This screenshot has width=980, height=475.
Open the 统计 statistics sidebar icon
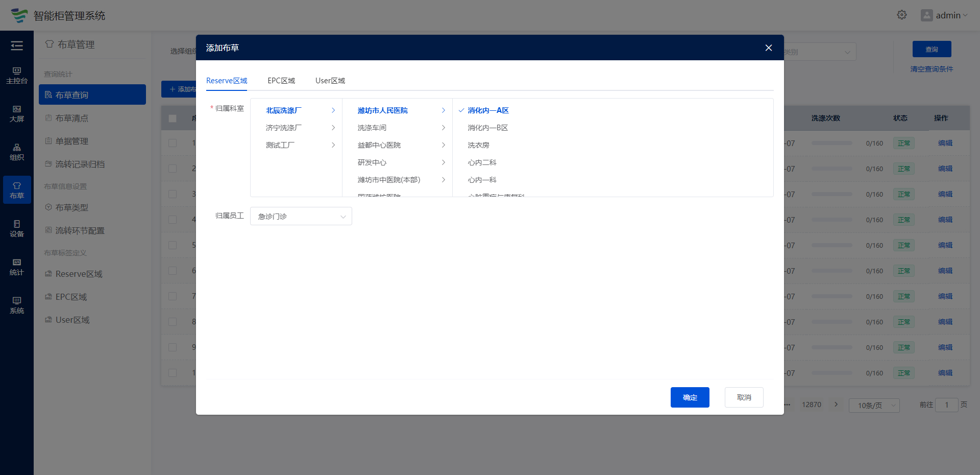coord(17,267)
